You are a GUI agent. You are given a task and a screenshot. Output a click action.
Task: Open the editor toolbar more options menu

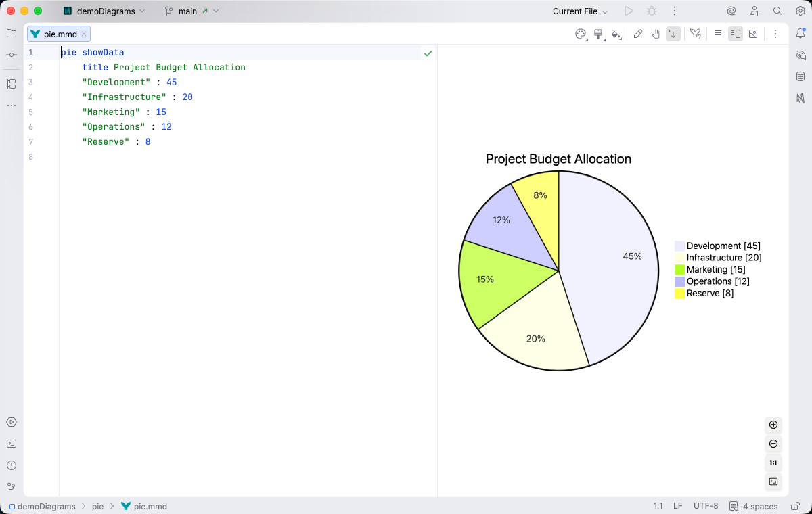[775, 34]
